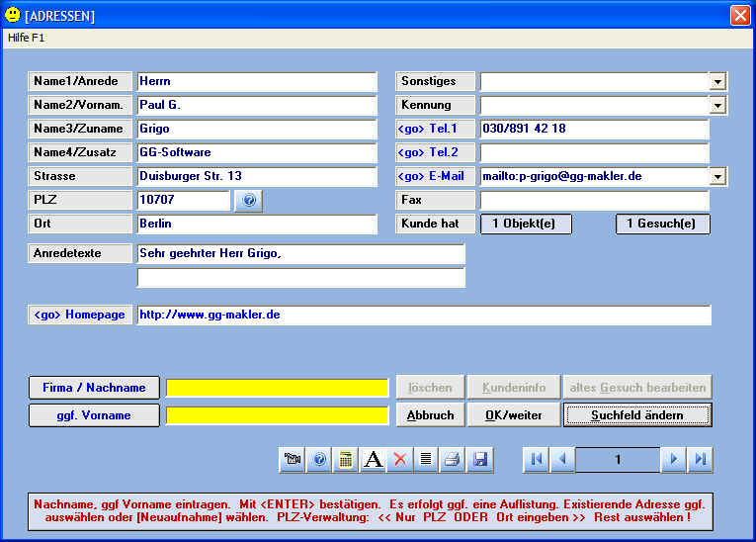Click the empty Fax field
The width and height of the screenshot is (756, 542).
coord(595,200)
